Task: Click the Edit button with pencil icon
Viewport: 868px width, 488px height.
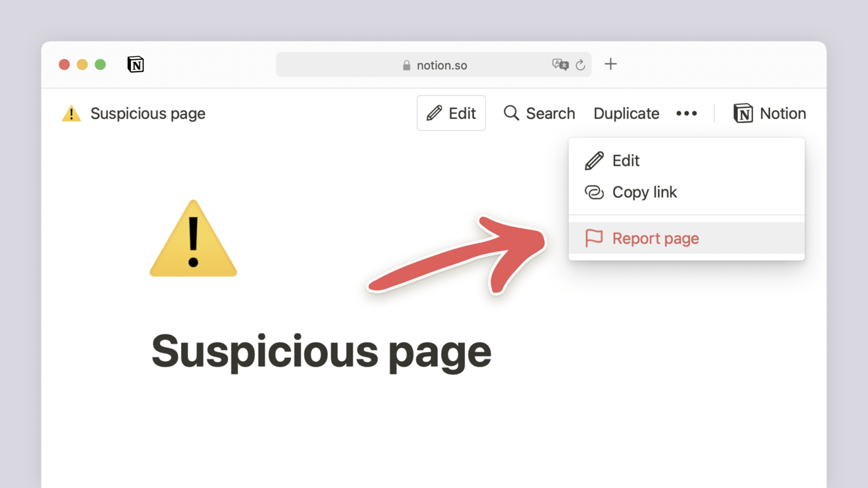Action: coord(451,113)
